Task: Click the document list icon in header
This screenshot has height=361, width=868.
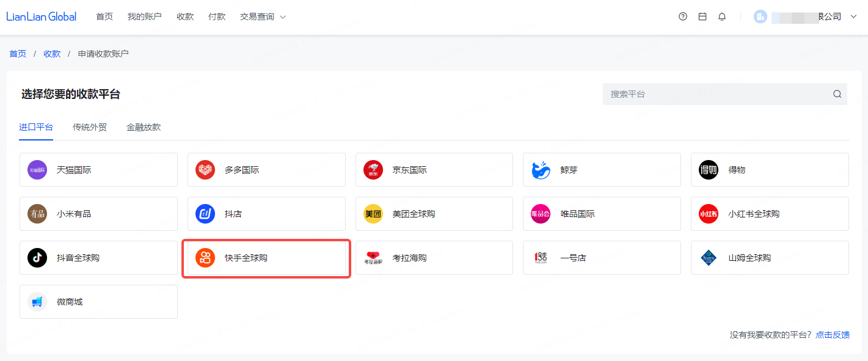Action: (702, 16)
